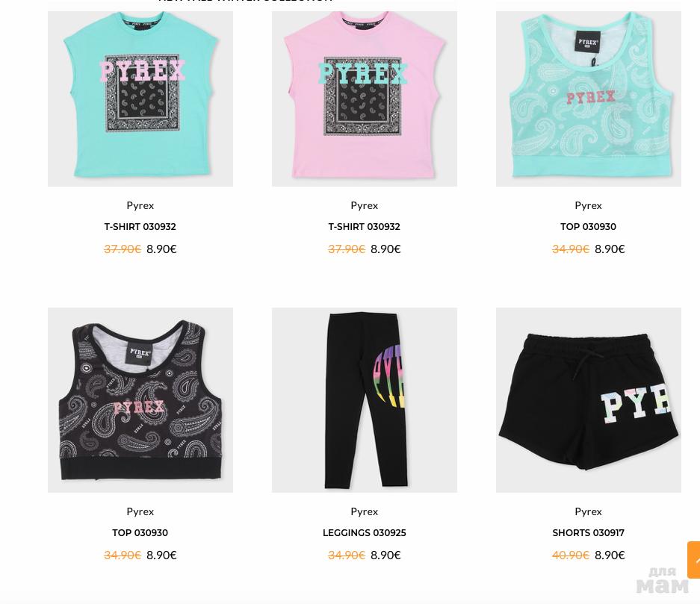Click the Pyrex brand name above SHORTS 030917
The width and height of the screenshot is (700, 604).
[589, 511]
